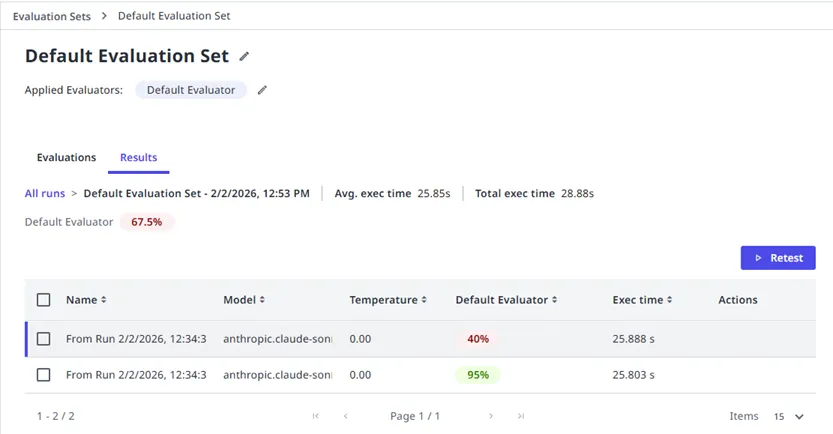Image resolution: width=833 pixels, height=434 pixels.
Task: Open the items per page dropdown
Action: pyautogui.click(x=787, y=416)
